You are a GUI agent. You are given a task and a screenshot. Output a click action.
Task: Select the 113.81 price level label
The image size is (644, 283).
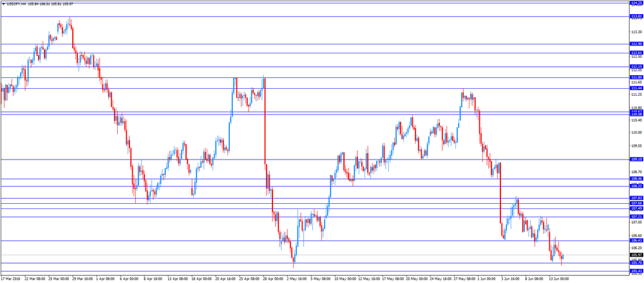point(637,17)
